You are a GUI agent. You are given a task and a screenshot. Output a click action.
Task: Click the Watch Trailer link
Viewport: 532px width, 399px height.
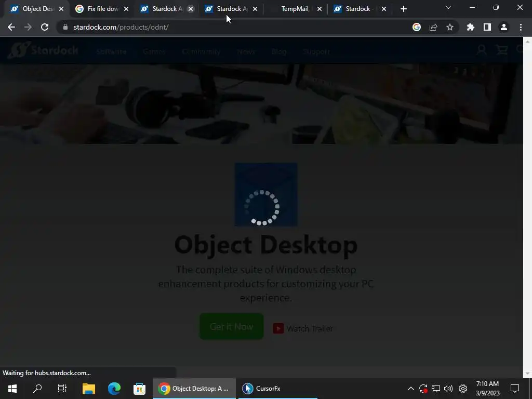point(310,328)
